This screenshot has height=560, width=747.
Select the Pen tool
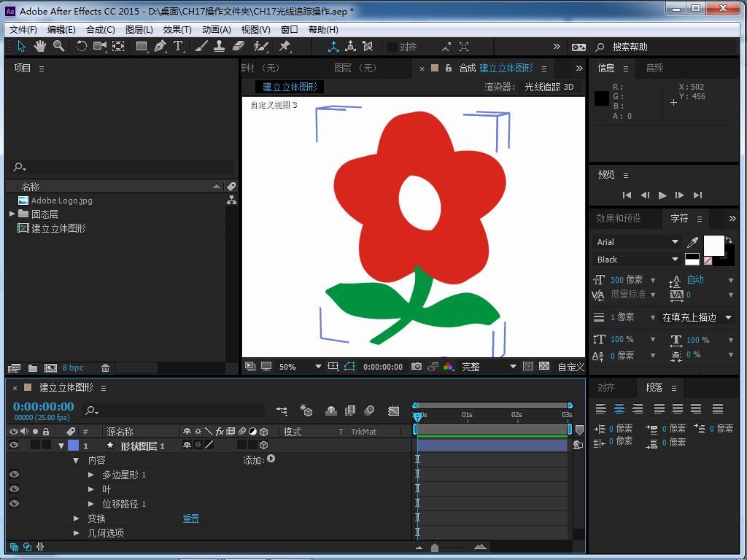coord(160,46)
